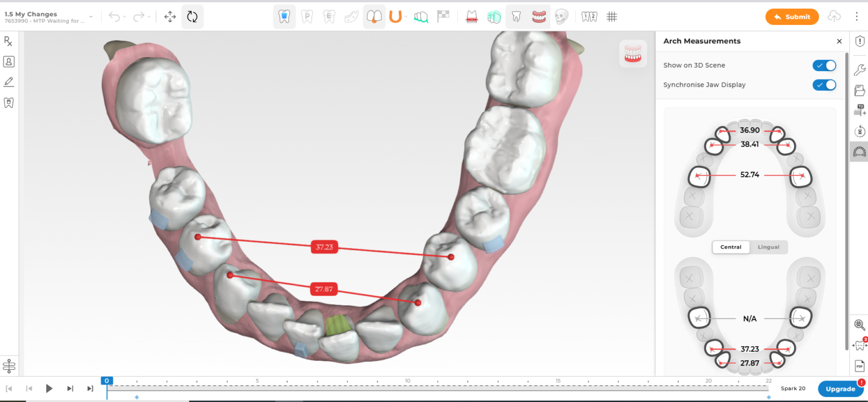Screen dimensions: 868x402
Task: Click the blue Upgrade button
Action: [x=840, y=389]
